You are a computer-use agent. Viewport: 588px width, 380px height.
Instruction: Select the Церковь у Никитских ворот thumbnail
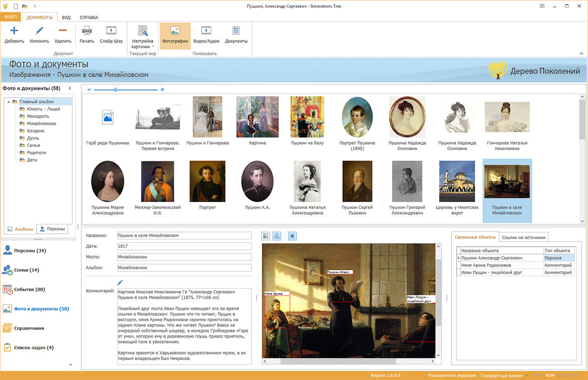(457, 187)
